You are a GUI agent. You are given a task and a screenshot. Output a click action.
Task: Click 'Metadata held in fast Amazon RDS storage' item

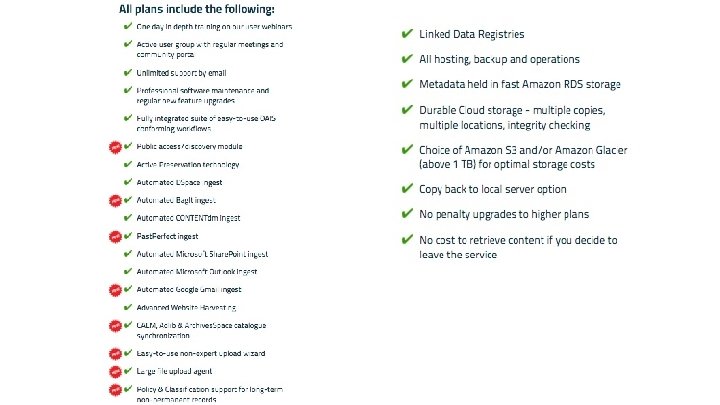[x=520, y=84]
